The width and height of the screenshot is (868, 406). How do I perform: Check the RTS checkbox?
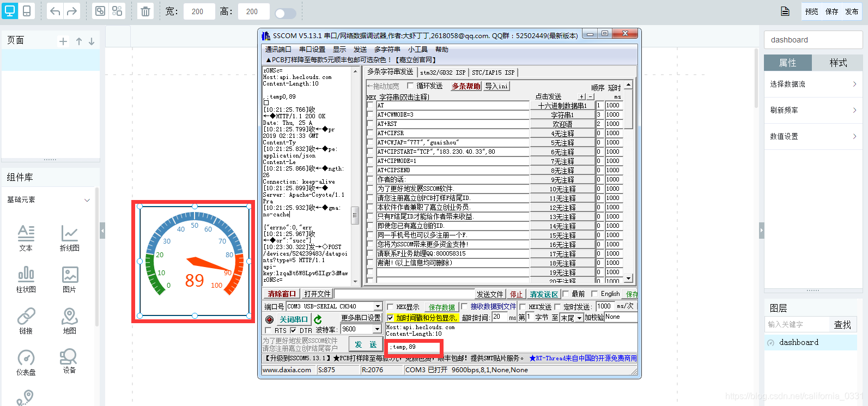coord(268,330)
